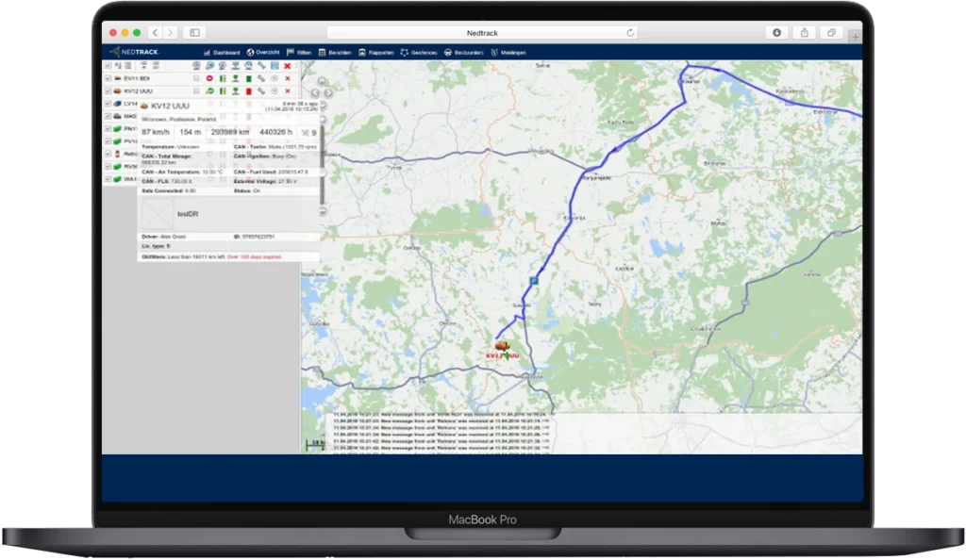
Task: Go back in Safari
Action: click(x=156, y=33)
